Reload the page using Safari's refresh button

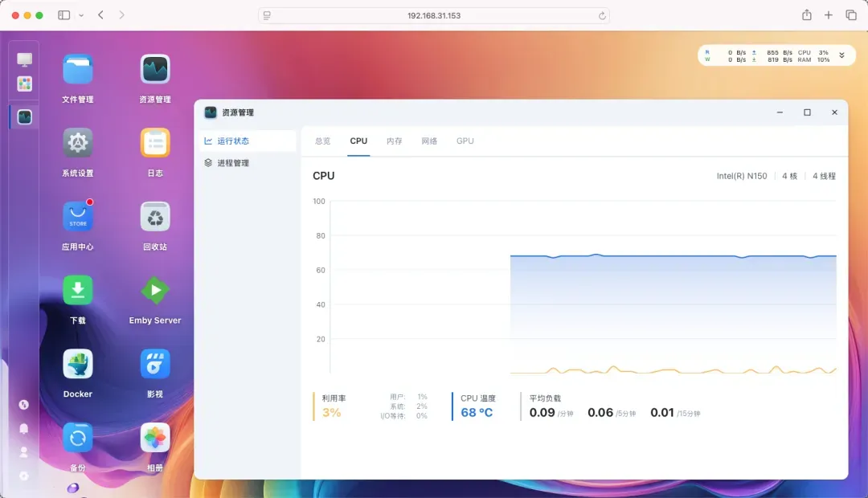pyautogui.click(x=602, y=15)
